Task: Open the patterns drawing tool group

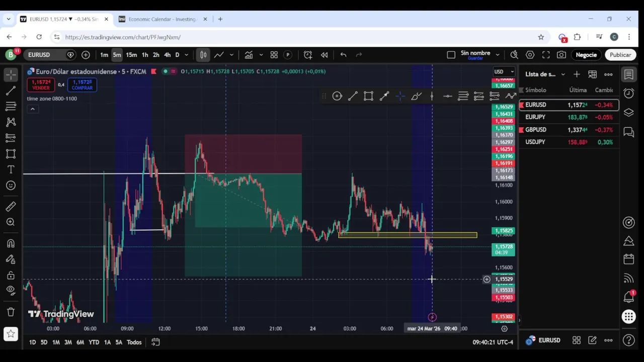Action: [x=11, y=122]
